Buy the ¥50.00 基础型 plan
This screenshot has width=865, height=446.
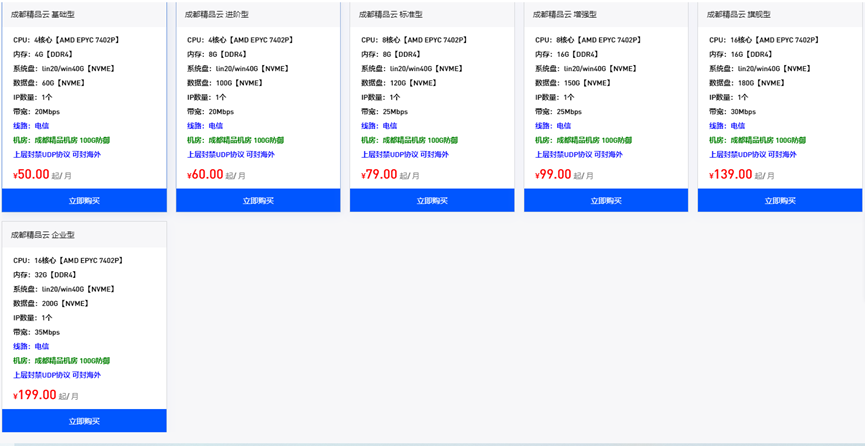click(x=84, y=200)
